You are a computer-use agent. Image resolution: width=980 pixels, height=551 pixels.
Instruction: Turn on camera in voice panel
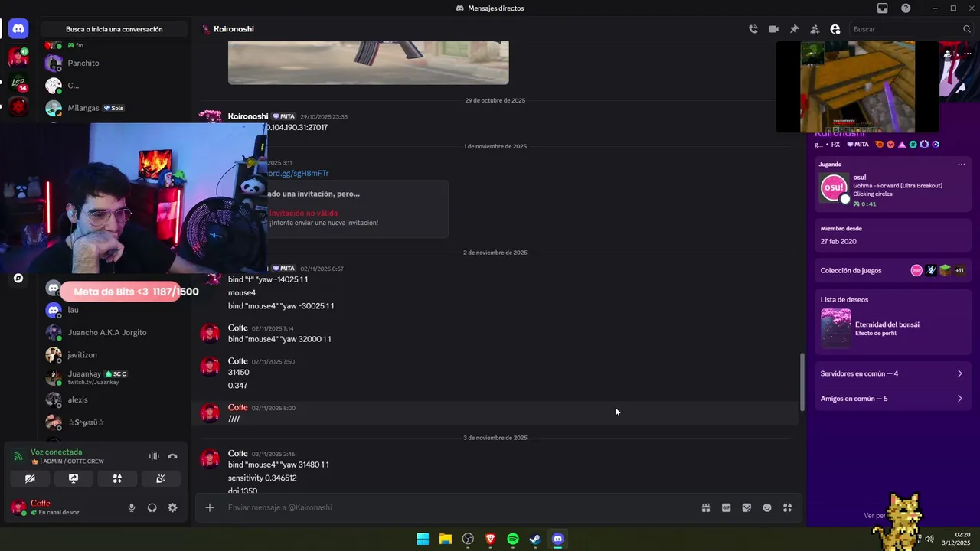pos(30,478)
